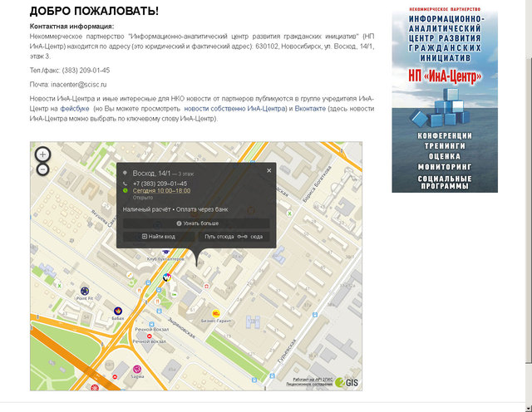Click the ДОБРО ПОЖАЛОВАТЬ! heading

94,11
